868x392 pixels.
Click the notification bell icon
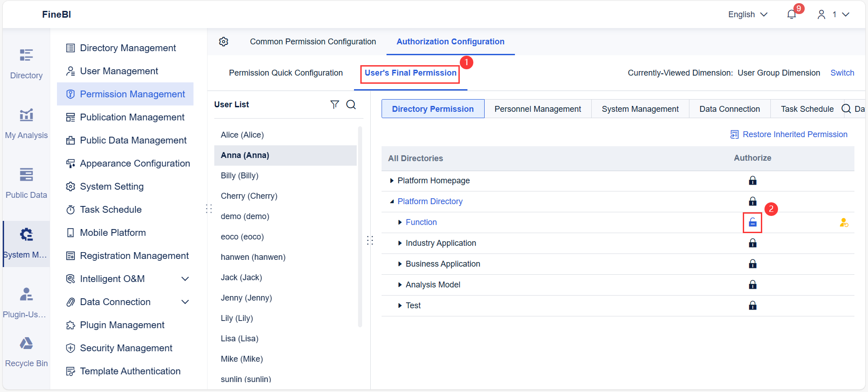pos(791,14)
